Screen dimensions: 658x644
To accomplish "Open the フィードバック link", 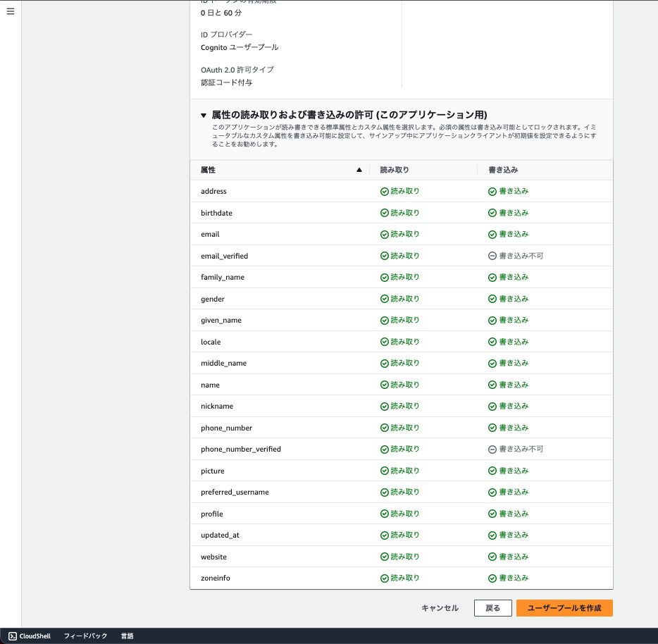I will (x=86, y=636).
